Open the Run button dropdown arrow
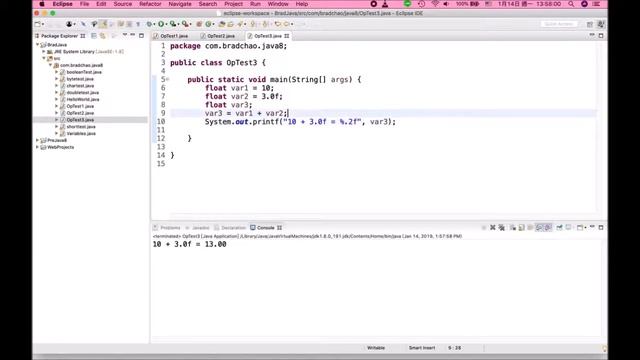The height and width of the screenshot is (360, 640). (167, 24)
